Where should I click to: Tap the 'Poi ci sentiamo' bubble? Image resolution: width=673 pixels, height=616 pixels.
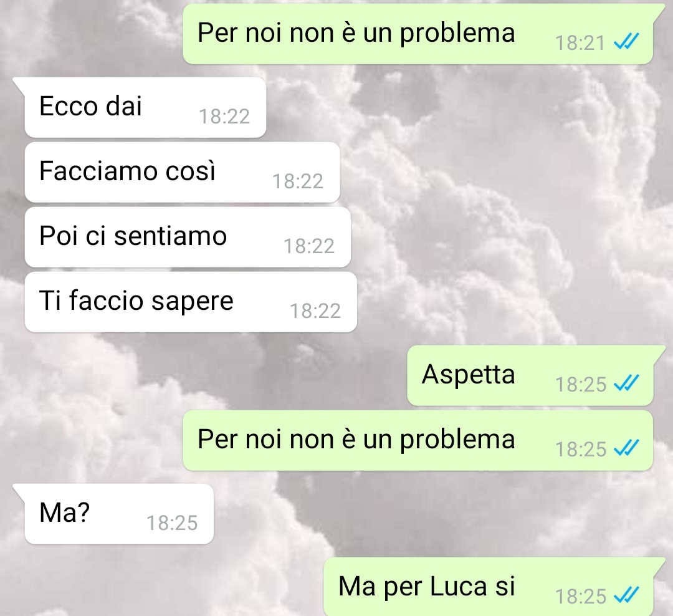pos(188,237)
